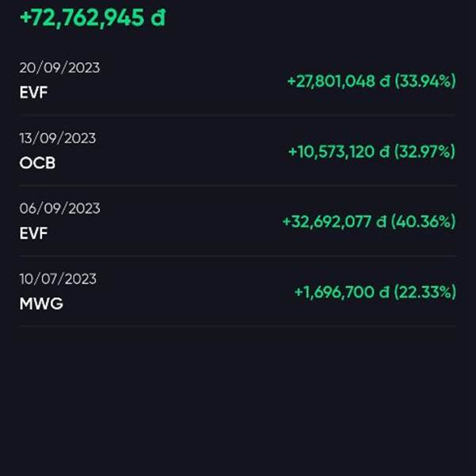Open the MWG trade dated 10/07/2023
476x476 pixels.
point(238,291)
